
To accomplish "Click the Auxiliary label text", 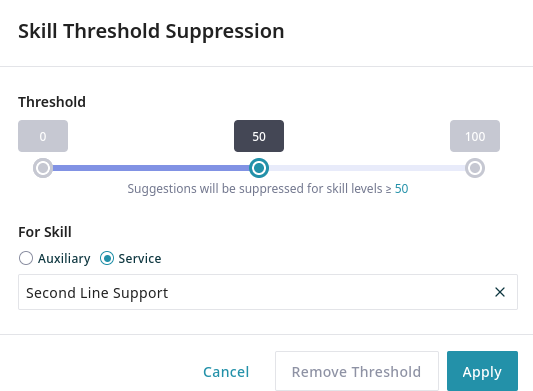I will 64,259.
